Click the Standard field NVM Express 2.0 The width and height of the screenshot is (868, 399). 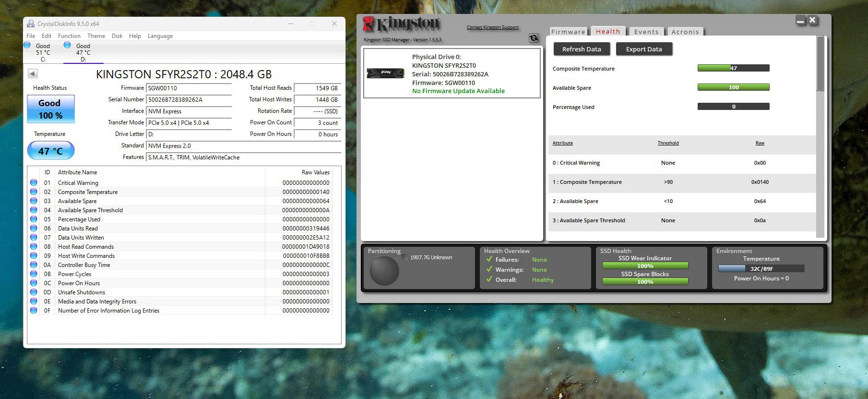click(244, 146)
